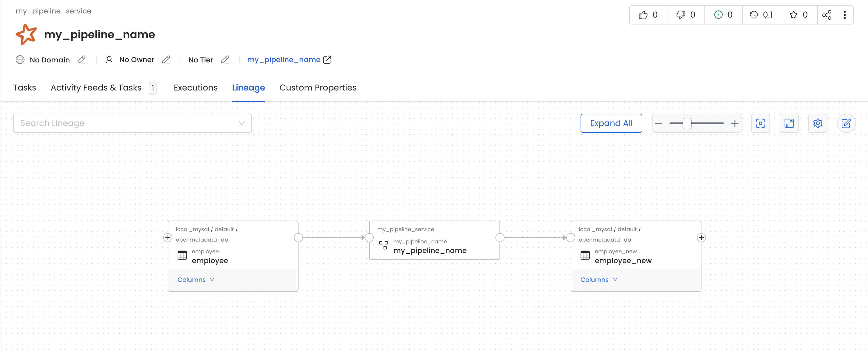Screen dimensions: 868x350
Task: Open the version history showing 0.1
Action: (x=761, y=15)
